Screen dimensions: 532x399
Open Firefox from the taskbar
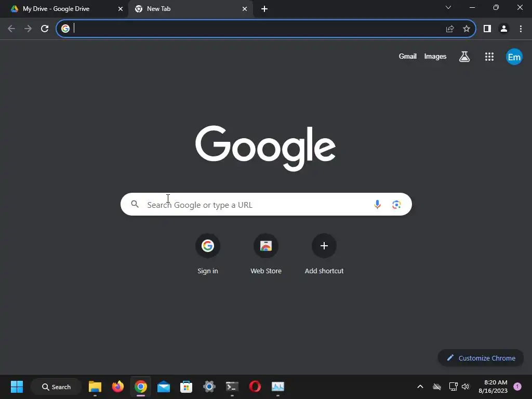pyautogui.click(x=118, y=387)
